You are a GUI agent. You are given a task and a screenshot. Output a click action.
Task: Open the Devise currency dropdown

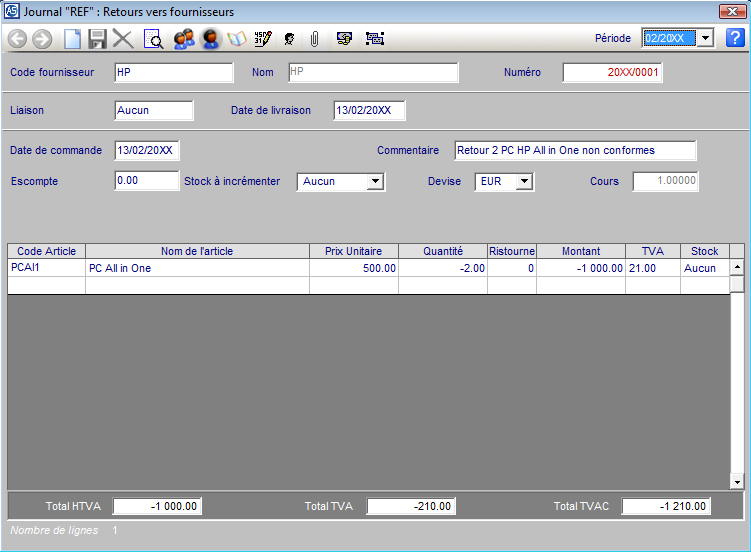pos(524,182)
